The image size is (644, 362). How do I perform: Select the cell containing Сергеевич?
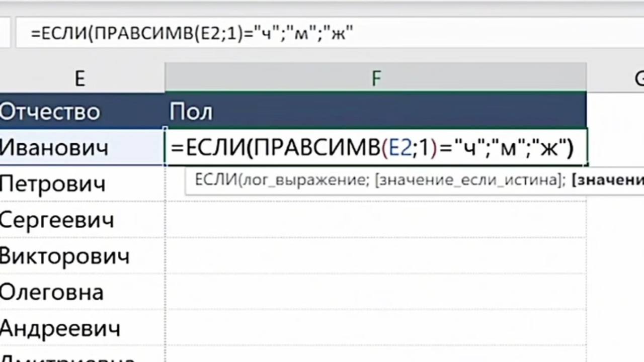pyautogui.click(x=82, y=219)
